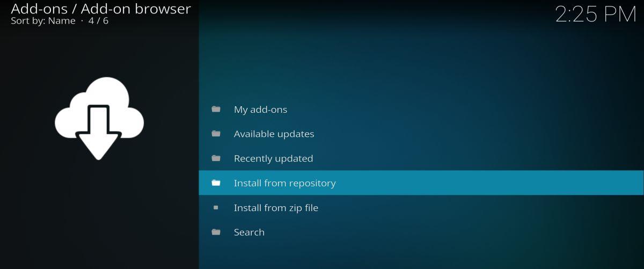The width and height of the screenshot is (644, 269).
Task: Select the Install from repository text
Action: (284, 183)
